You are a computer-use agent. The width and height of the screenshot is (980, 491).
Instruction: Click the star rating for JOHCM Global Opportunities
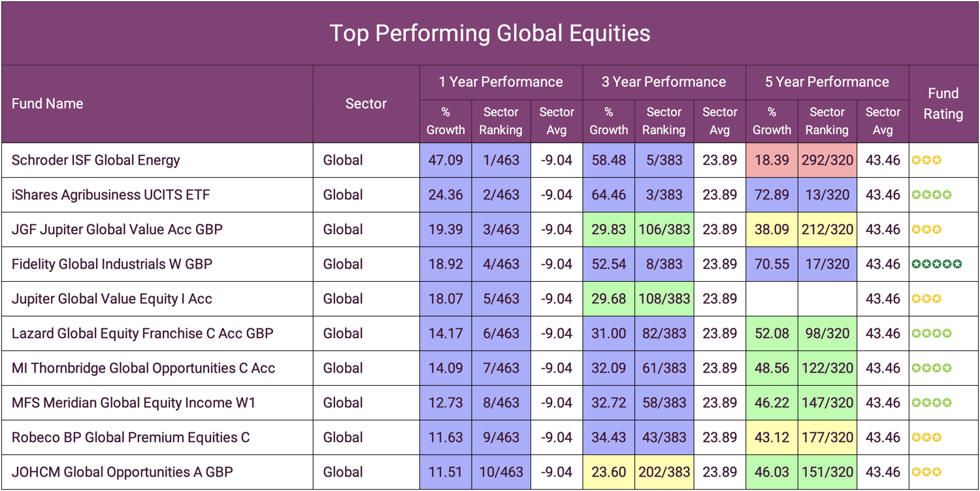(926, 472)
